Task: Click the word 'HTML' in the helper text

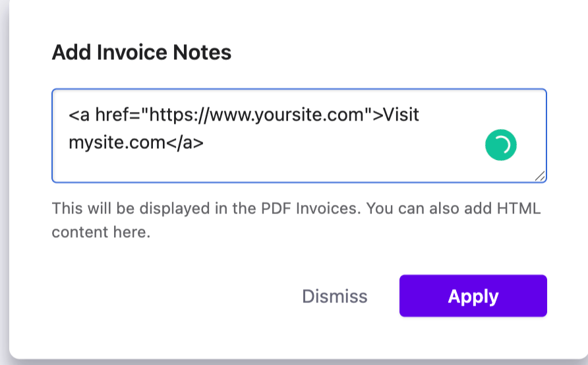Action: [519, 208]
